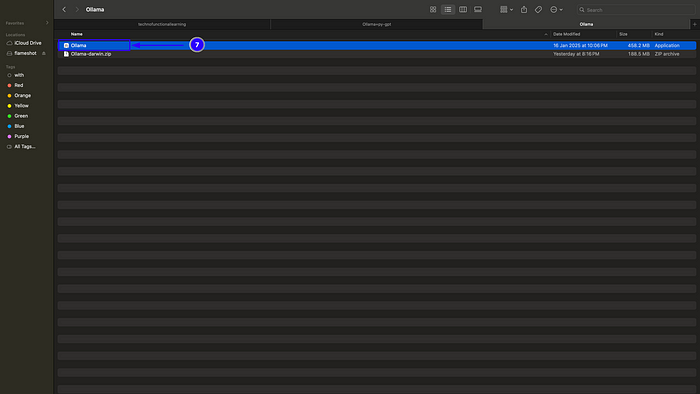This screenshot has height=394, width=700.
Task: Toggle the sort direction arrow
Action: (546, 34)
